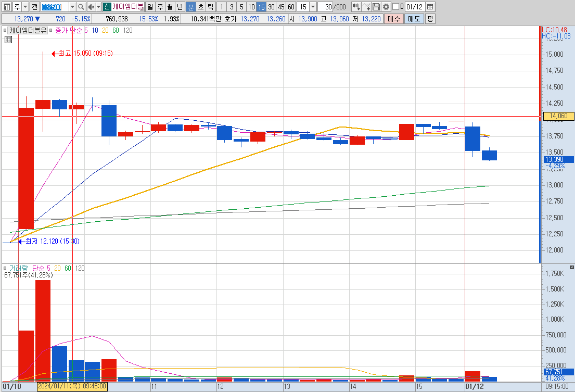This screenshot has width=575, height=392.
Task: Click the gray 120 moving average label
Action: tap(127, 30)
